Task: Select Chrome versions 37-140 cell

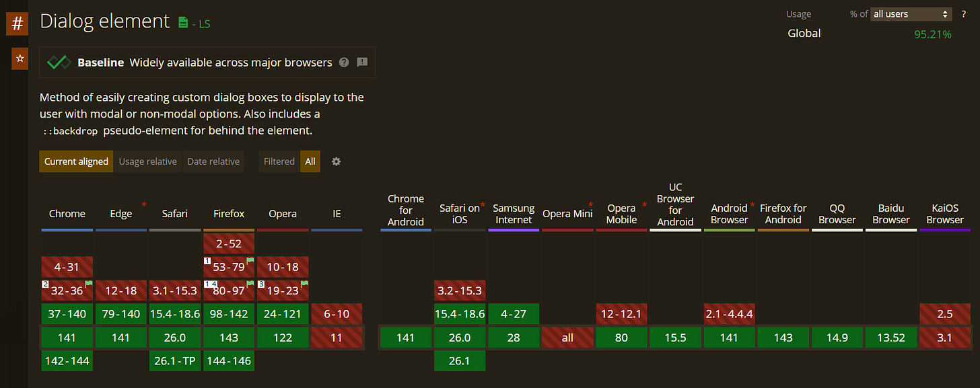Action: (67, 314)
